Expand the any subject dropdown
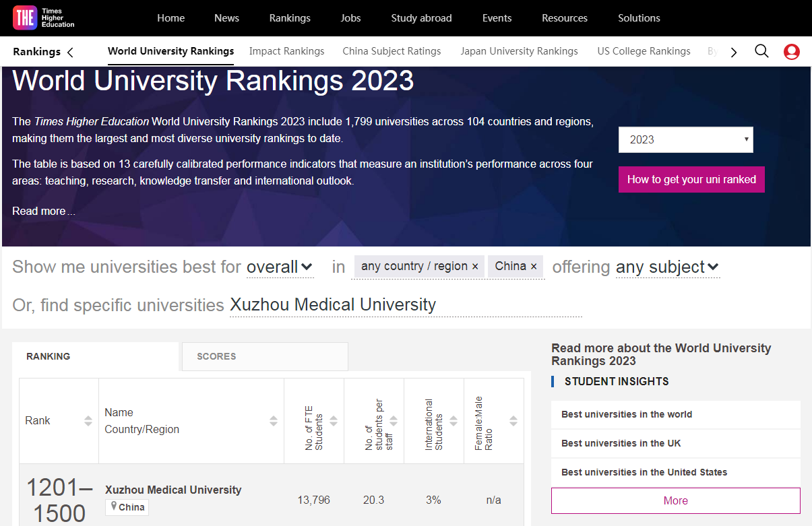Image resolution: width=812 pixels, height=526 pixels. [x=667, y=267]
